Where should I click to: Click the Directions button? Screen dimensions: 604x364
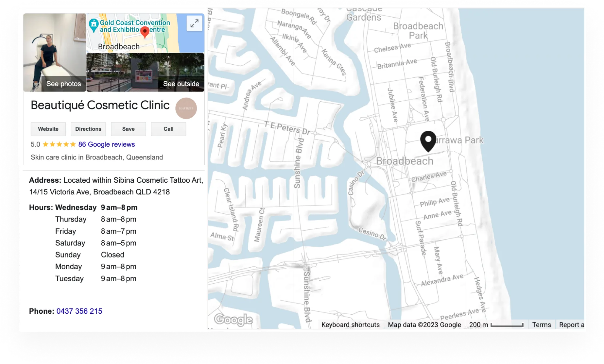tap(88, 129)
